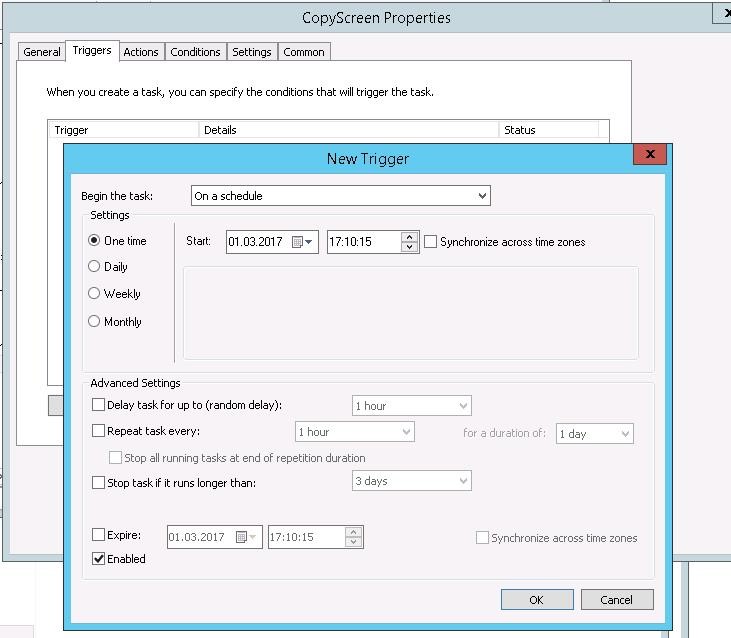Select the One time schedule option

(x=95, y=241)
